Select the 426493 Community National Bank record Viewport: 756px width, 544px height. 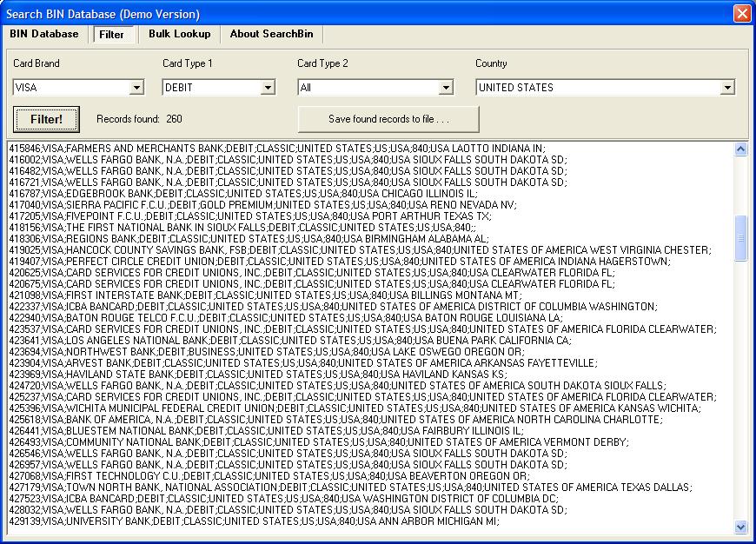coord(319,442)
